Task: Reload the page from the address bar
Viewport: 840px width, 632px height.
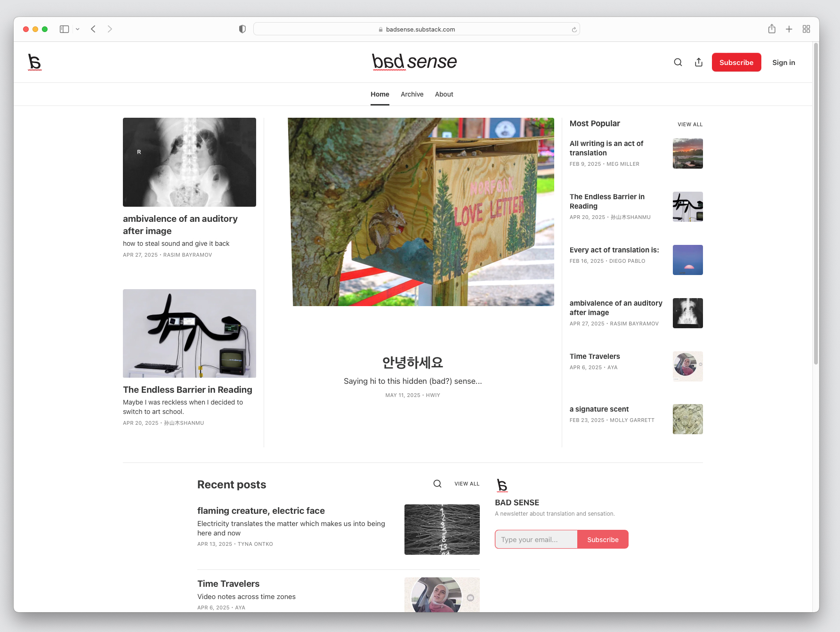Action: [x=574, y=30]
